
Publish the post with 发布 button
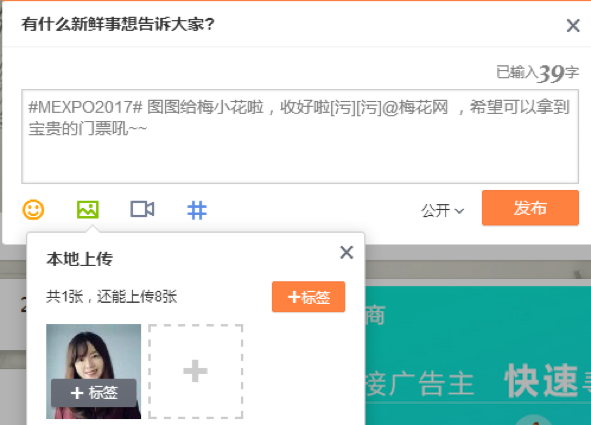530,208
